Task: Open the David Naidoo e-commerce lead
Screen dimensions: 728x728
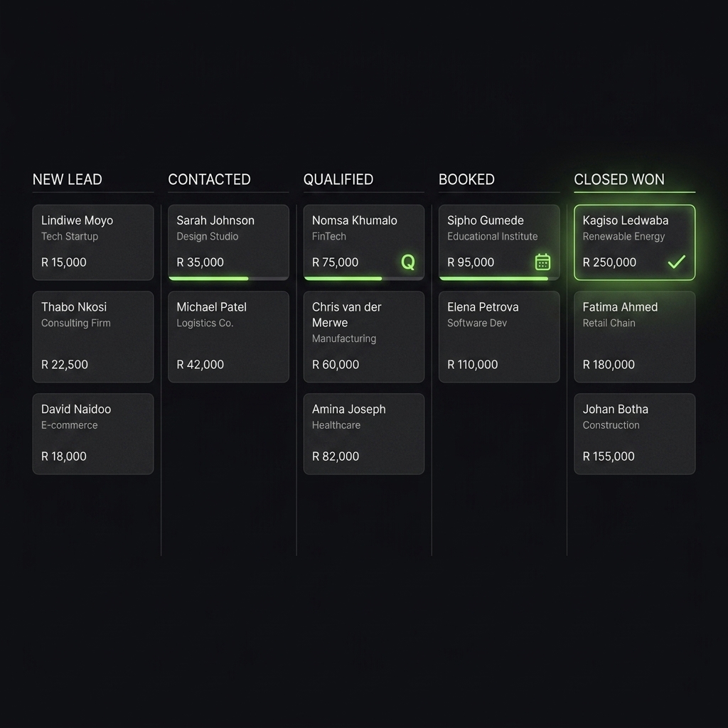Action: tap(92, 434)
